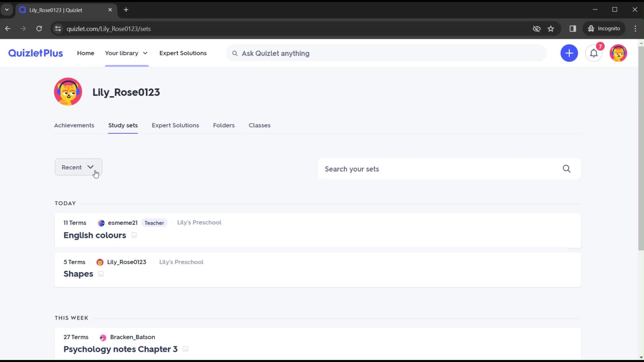Click the notifications bell icon

[x=594, y=53]
